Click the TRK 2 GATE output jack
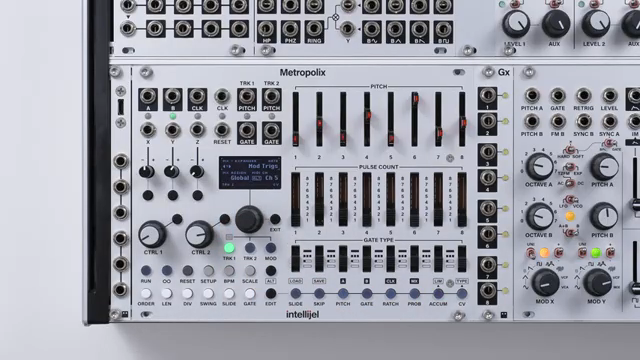The width and height of the screenshot is (640, 360). (271, 131)
